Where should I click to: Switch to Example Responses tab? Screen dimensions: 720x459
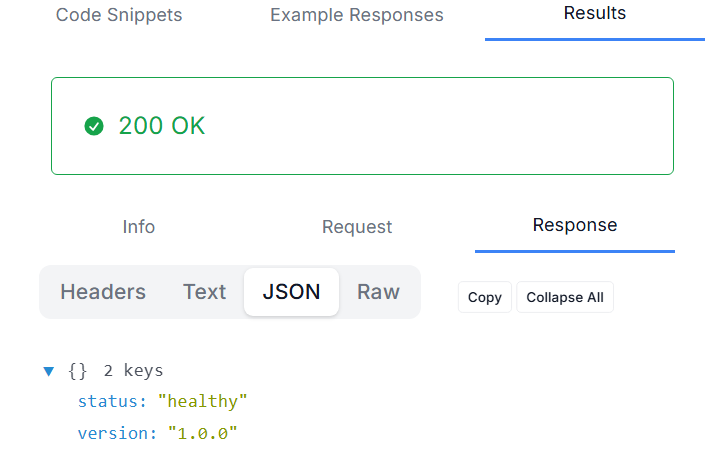coord(357,15)
